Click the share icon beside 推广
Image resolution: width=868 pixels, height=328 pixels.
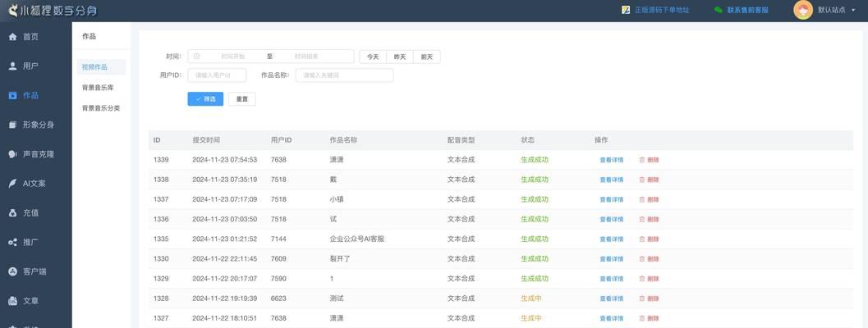[13, 242]
